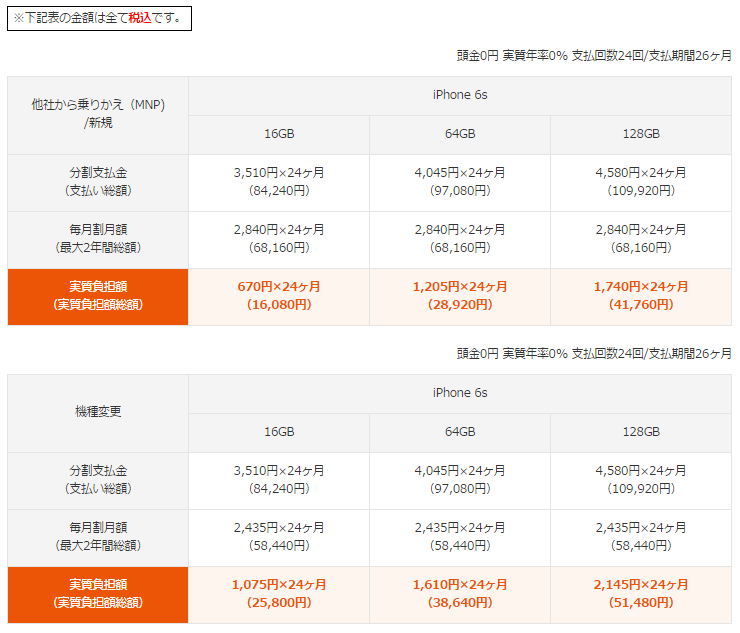Image resolution: width=740 pixels, height=633 pixels.
Task: Select the 4,045円×24ヶ月 cell in 機種変更 table
Action: tap(460, 481)
